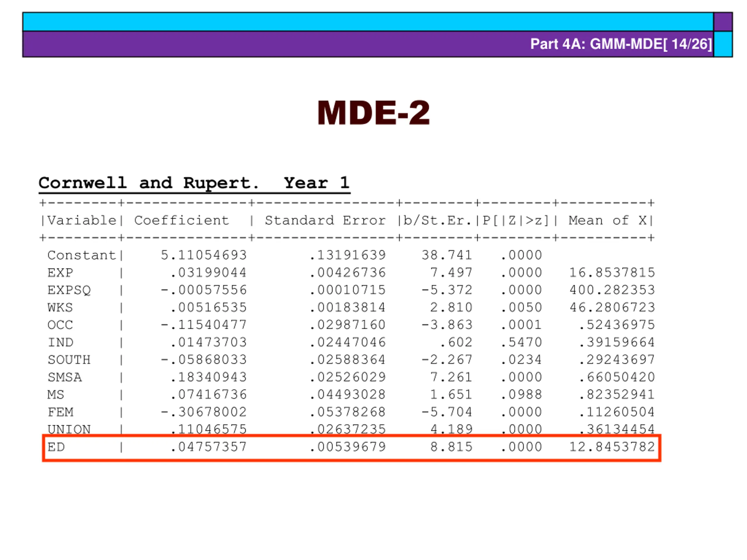Click the EXPSQ coefficient -.00057556
This screenshot has height=560, width=747.
[x=204, y=290]
